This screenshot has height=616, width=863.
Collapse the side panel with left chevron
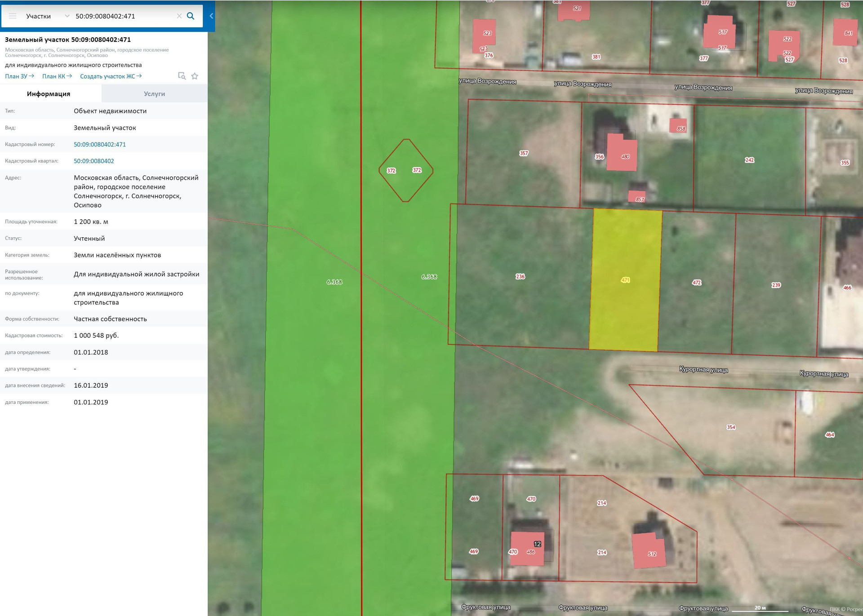coord(211,16)
